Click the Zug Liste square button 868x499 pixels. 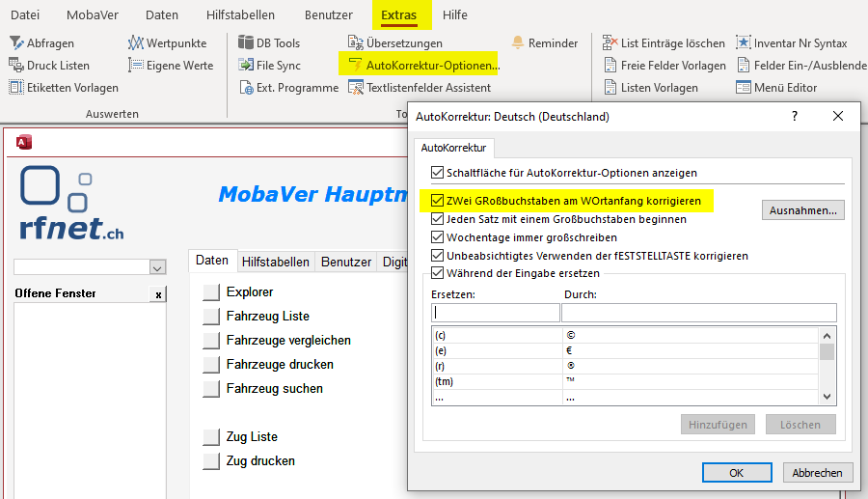(x=211, y=436)
